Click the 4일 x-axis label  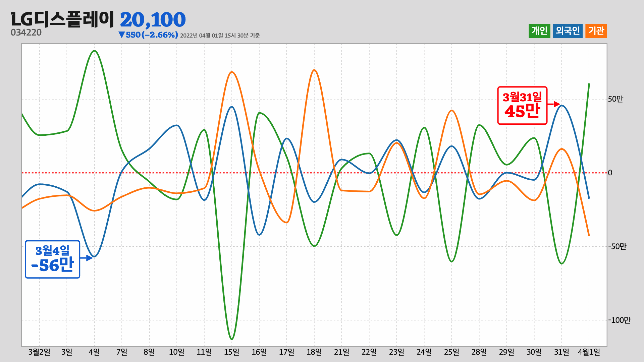click(94, 352)
